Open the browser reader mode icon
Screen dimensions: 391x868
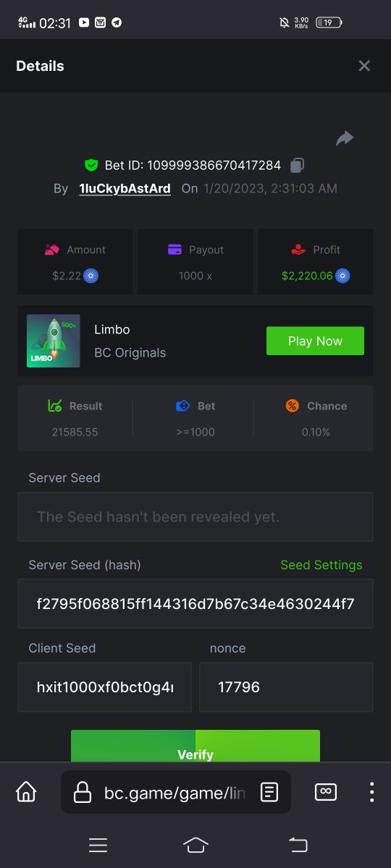tap(269, 792)
